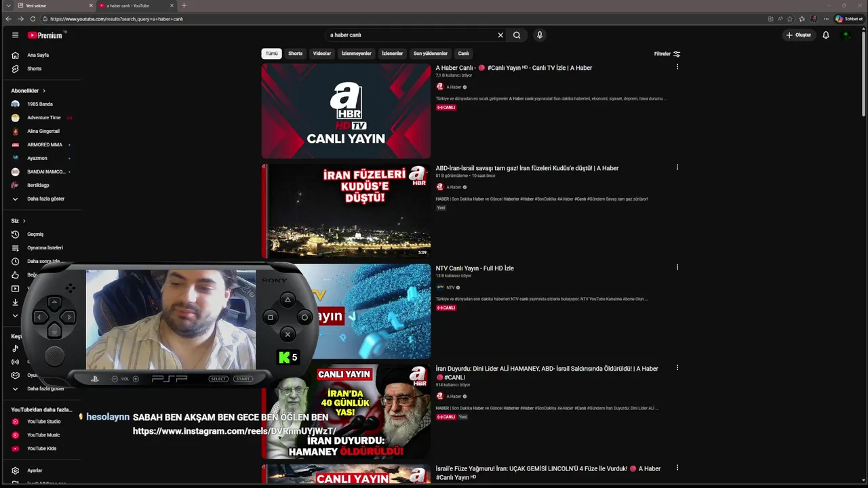Screen dimensions: 868x488
Task: Open Edge Sohbet et Copilot button
Action: click(848, 19)
